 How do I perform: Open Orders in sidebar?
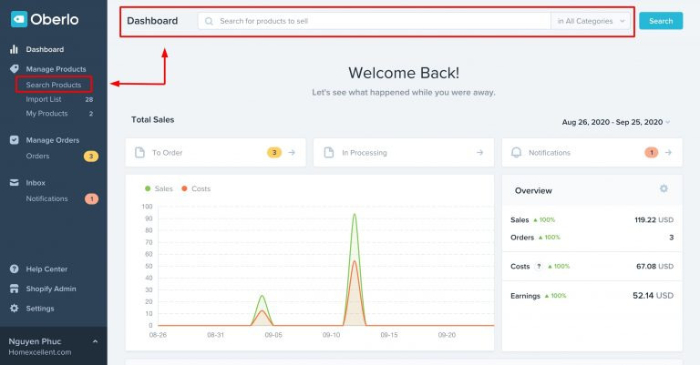point(38,156)
